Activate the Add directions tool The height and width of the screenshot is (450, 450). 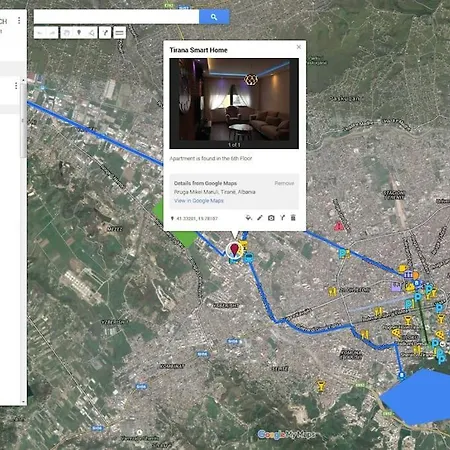105,33
